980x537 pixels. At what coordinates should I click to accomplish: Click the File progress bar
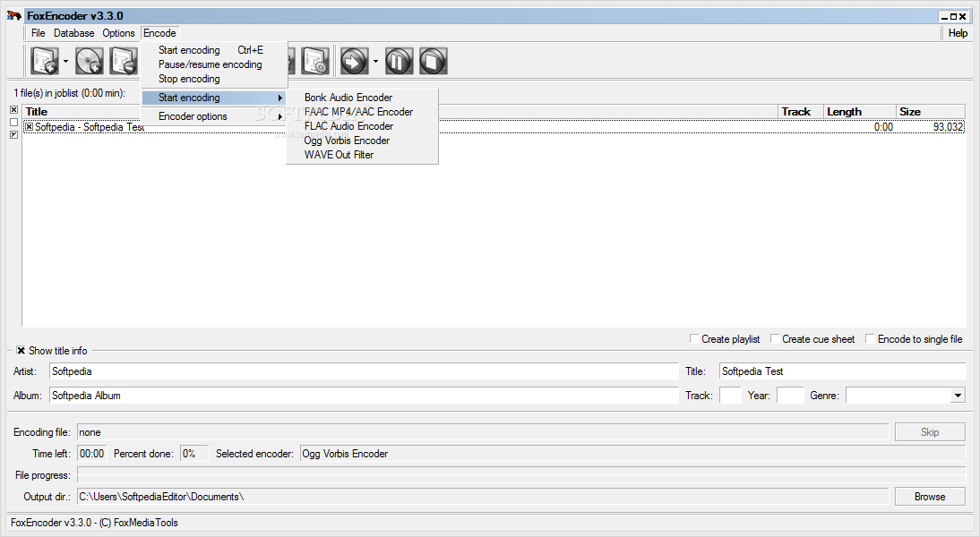pos(520,475)
